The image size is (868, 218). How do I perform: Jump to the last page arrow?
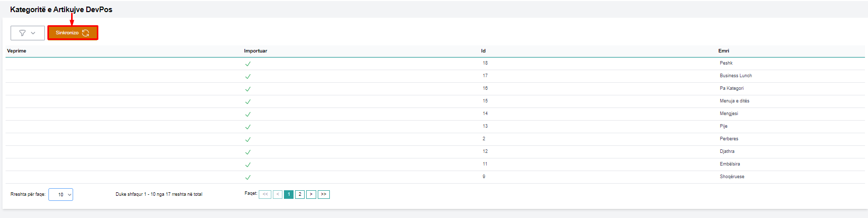point(324,194)
